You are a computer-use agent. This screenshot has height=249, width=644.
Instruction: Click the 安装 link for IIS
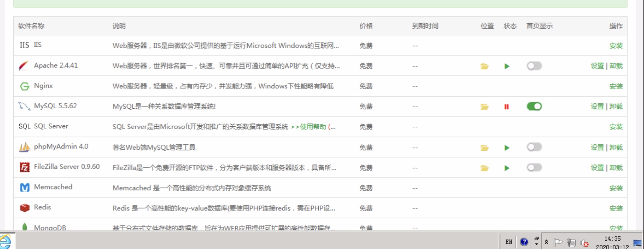[x=616, y=46]
